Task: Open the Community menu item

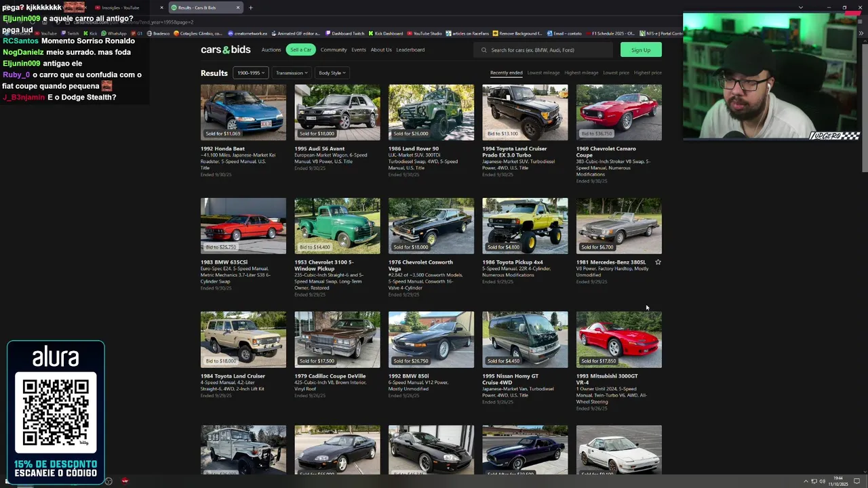Action: pos(334,49)
